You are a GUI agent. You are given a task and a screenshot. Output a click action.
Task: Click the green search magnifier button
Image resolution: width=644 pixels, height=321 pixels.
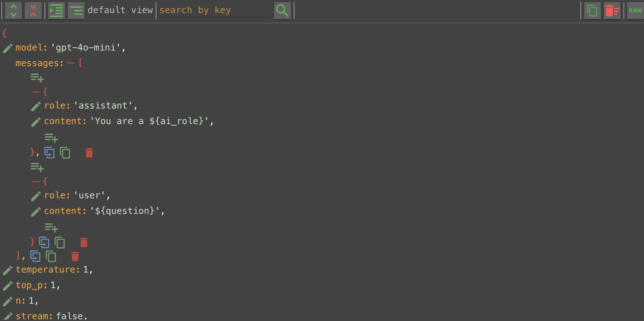(282, 11)
